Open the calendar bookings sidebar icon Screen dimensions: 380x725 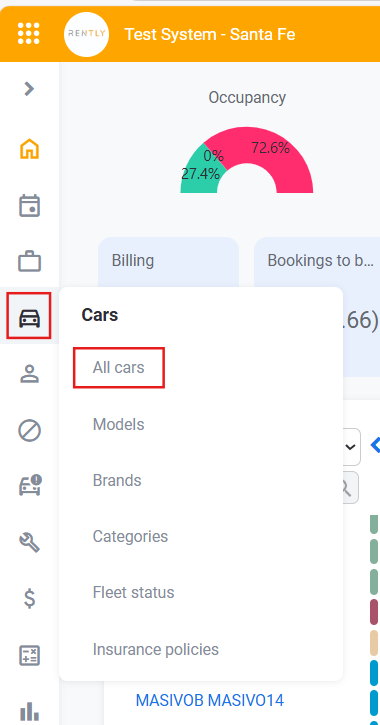(x=29, y=206)
